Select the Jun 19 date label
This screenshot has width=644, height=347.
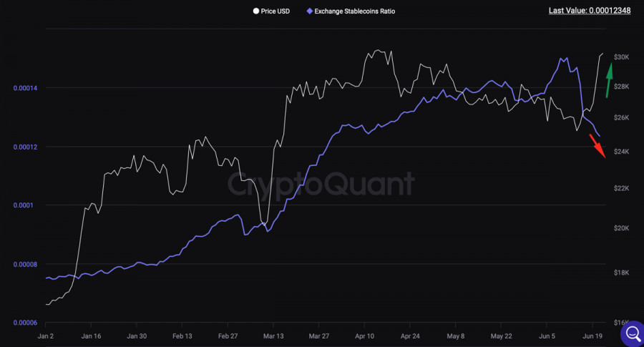click(594, 336)
